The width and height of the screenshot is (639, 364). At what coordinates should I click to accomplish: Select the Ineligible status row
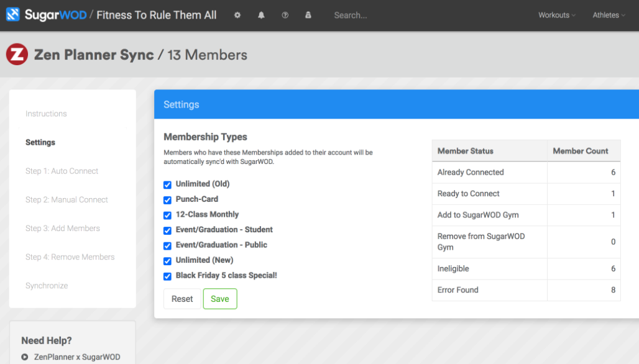tap(526, 269)
